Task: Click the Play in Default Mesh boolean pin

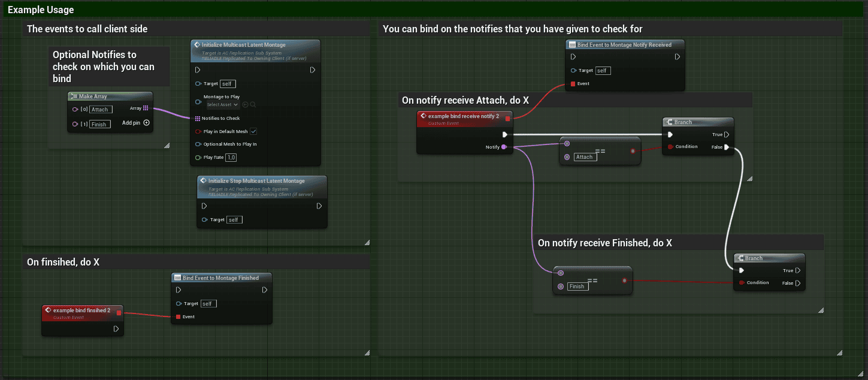Action: coord(198,131)
